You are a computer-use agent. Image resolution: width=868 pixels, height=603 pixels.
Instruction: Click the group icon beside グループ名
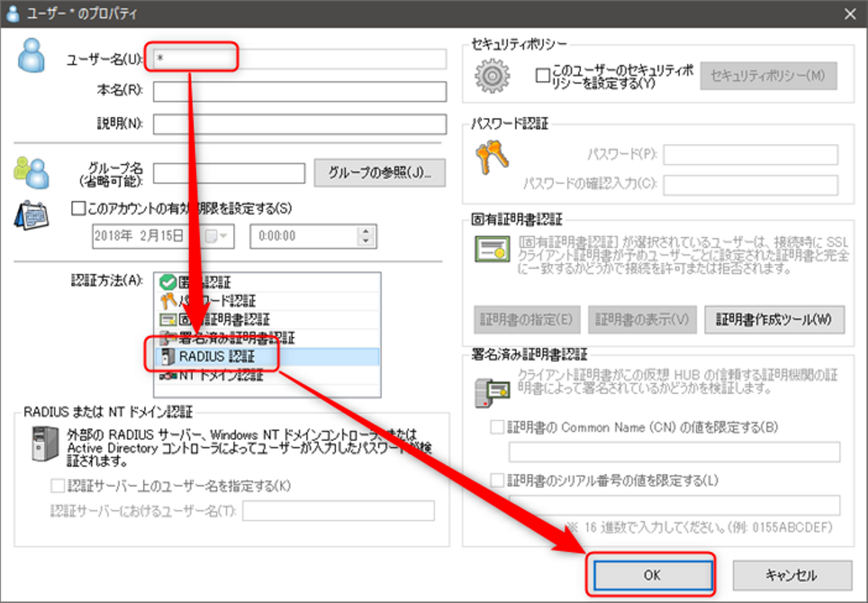coord(31,172)
